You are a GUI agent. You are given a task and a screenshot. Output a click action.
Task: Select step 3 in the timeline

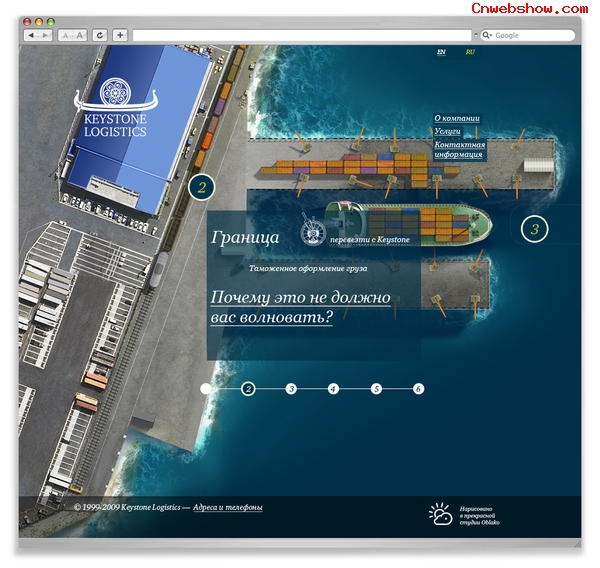tap(291, 389)
